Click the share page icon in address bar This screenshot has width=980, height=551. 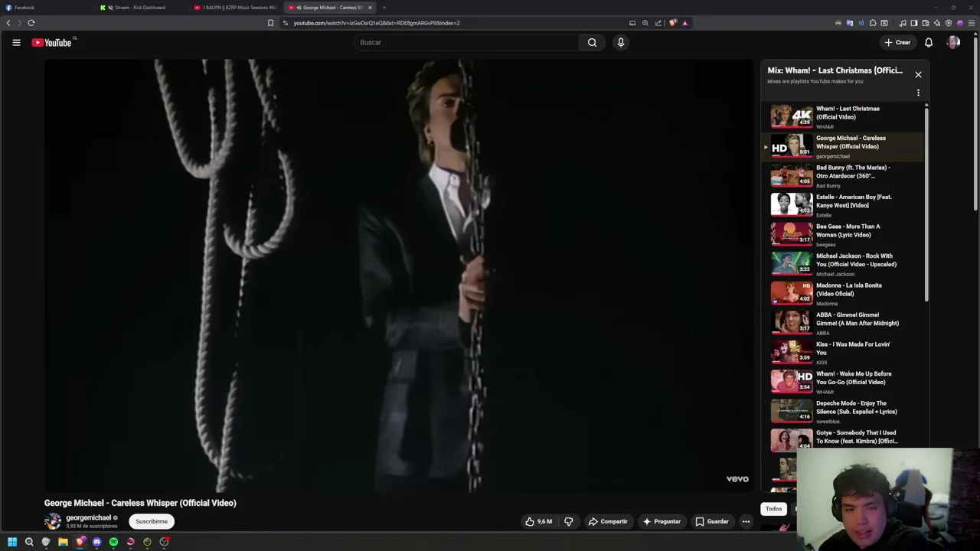tap(658, 23)
